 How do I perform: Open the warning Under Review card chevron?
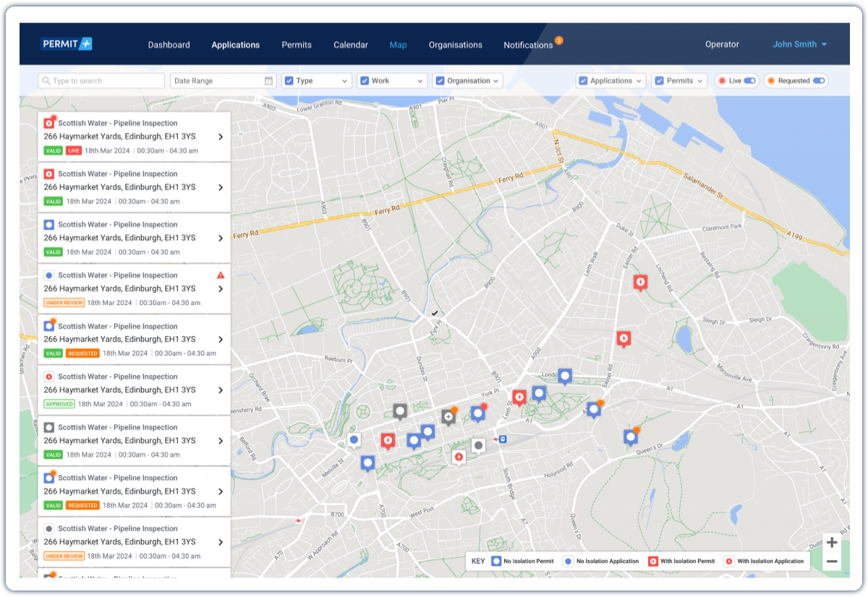(x=220, y=289)
